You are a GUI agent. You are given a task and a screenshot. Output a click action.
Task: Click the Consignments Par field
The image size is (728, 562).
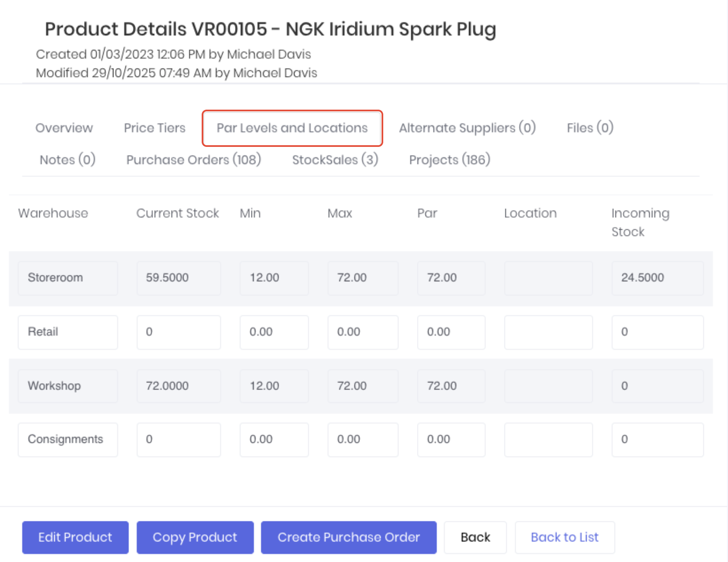[x=451, y=440]
